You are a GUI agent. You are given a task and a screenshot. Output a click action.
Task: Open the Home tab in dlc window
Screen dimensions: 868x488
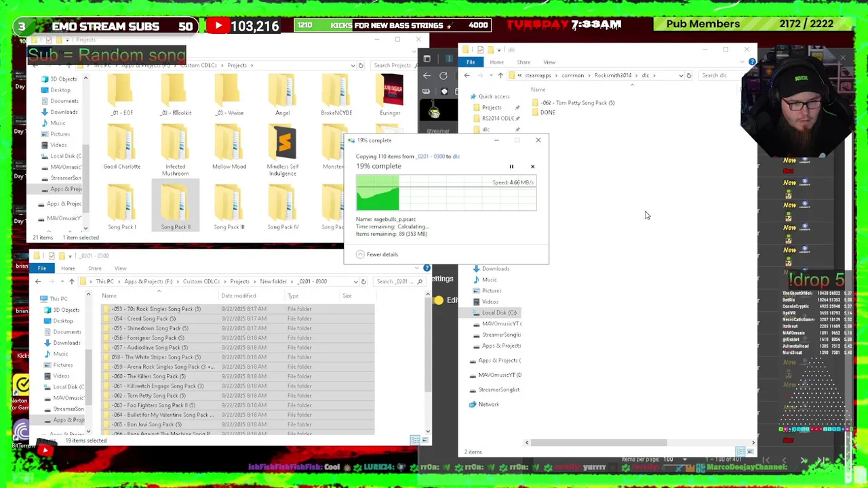coord(496,62)
